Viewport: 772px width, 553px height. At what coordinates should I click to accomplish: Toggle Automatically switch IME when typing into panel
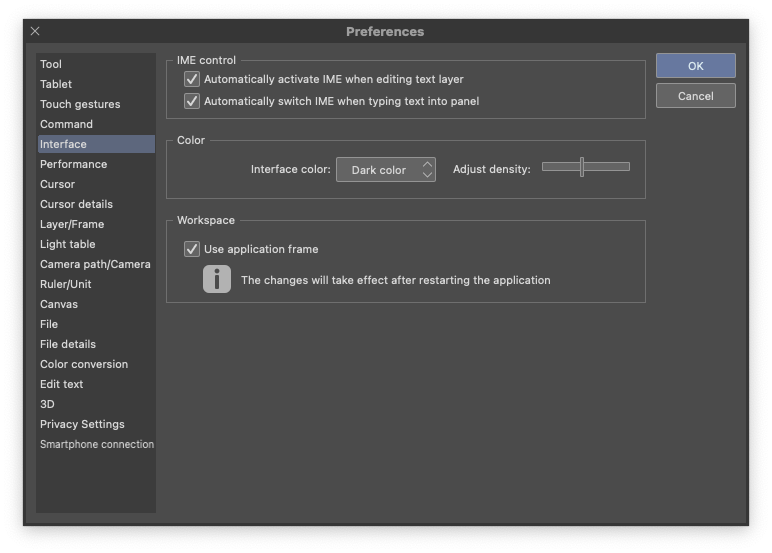click(x=192, y=101)
